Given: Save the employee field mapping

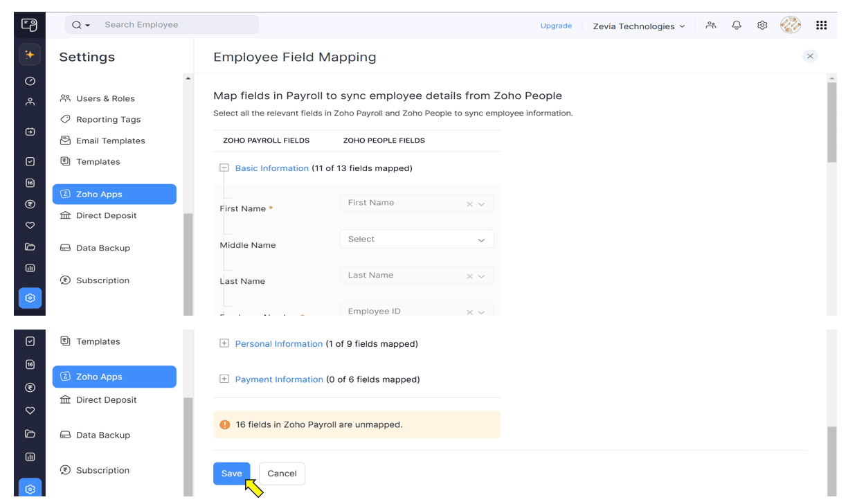Looking at the screenshot, I should coord(231,474).
